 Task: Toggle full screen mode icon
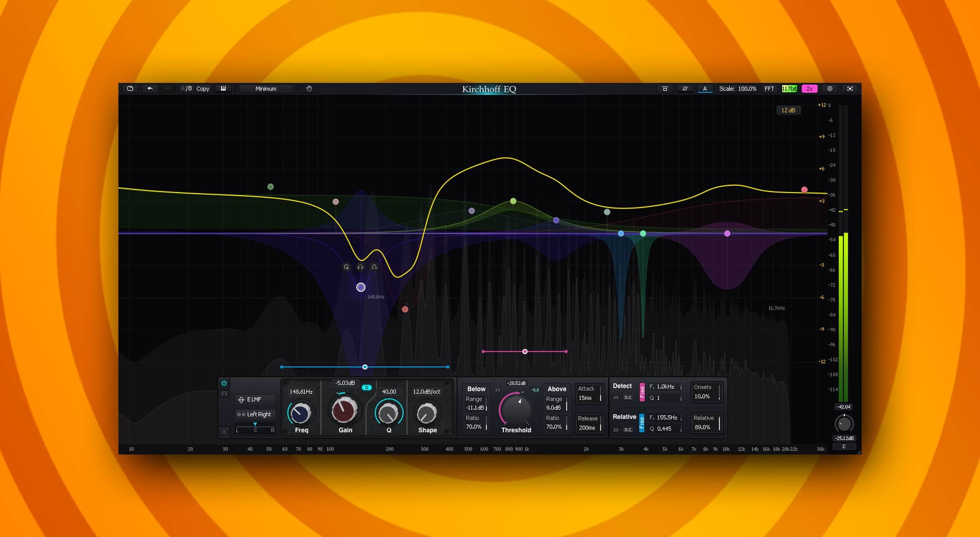850,89
